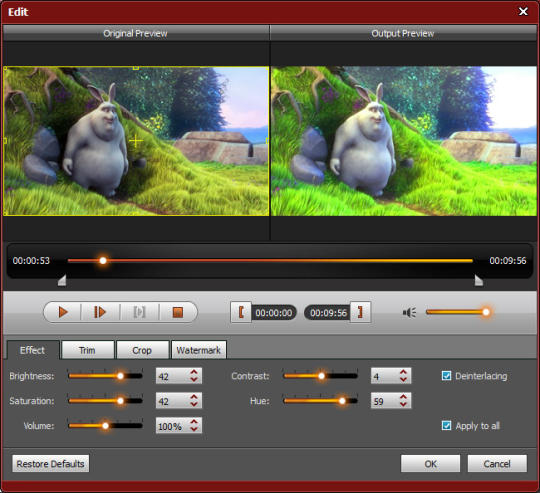Increase Volume percent with up arrow

194,422
